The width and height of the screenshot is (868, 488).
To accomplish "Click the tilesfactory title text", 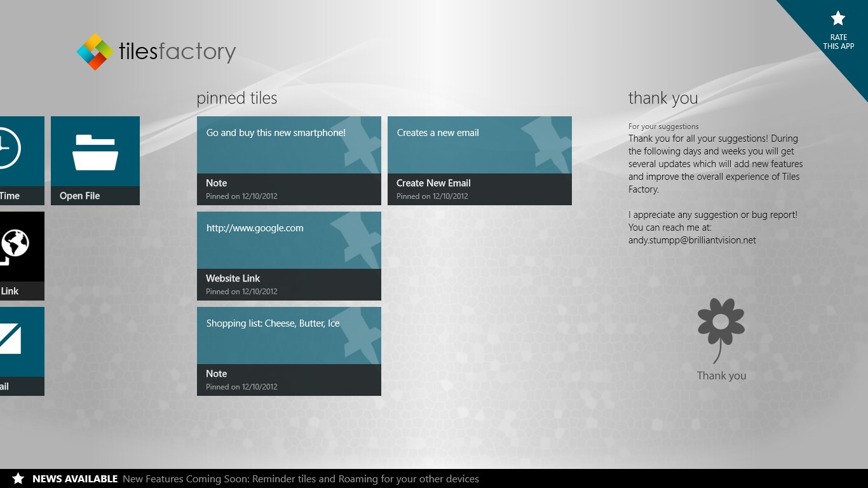I will point(177,51).
